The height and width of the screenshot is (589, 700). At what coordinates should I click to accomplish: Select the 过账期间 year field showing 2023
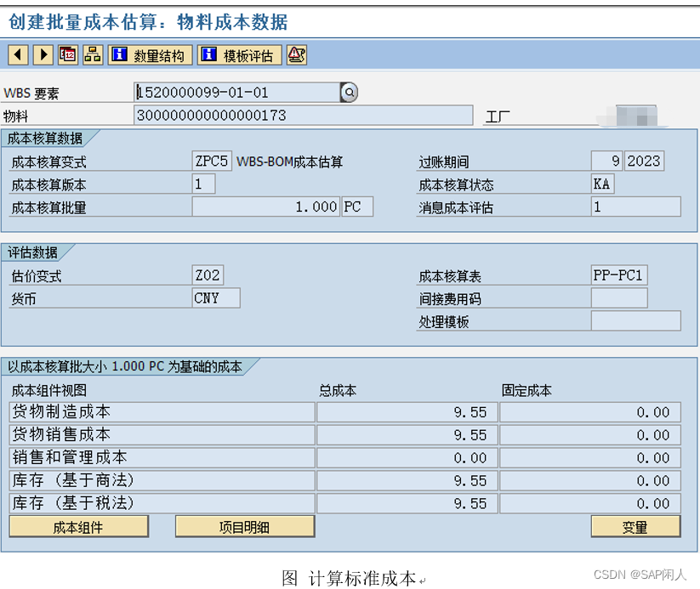(x=644, y=160)
